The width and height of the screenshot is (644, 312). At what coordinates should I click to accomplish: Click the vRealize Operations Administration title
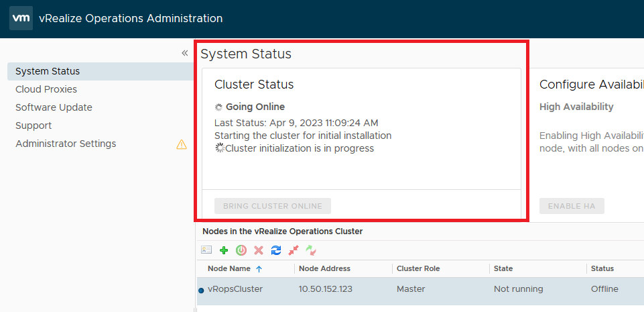click(131, 19)
